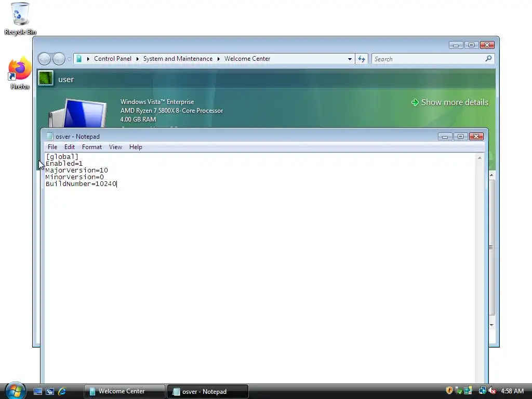532x399 pixels.
Task: Minimize the Welcome Center window
Action: pyautogui.click(x=456, y=45)
